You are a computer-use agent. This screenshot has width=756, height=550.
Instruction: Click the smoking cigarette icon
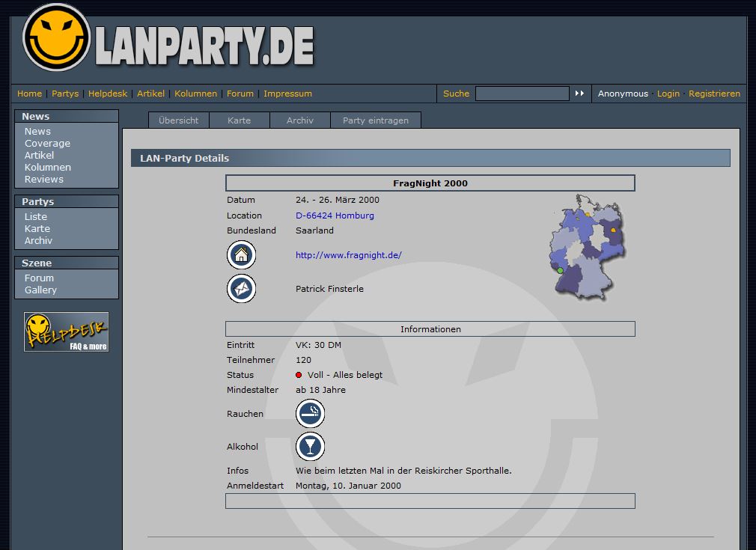[310, 413]
